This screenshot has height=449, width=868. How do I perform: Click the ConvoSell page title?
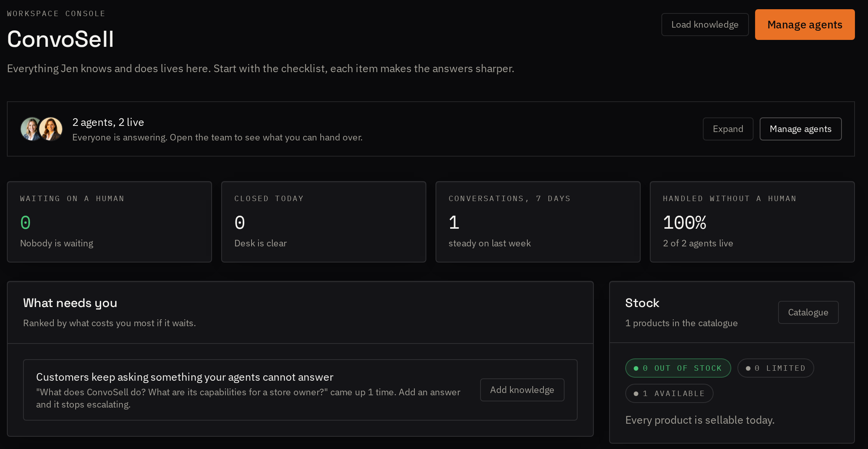(x=61, y=39)
